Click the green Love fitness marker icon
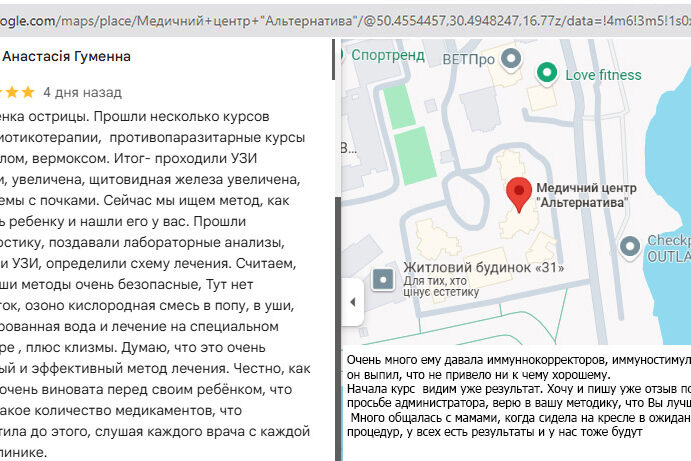 pyautogui.click(x=546, y=73)
